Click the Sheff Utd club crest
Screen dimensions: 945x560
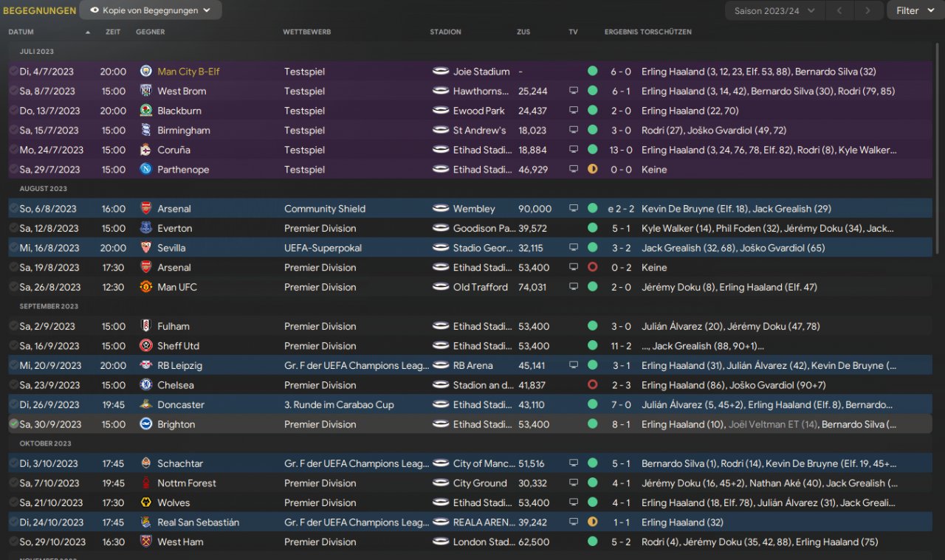tap(146, 345)
